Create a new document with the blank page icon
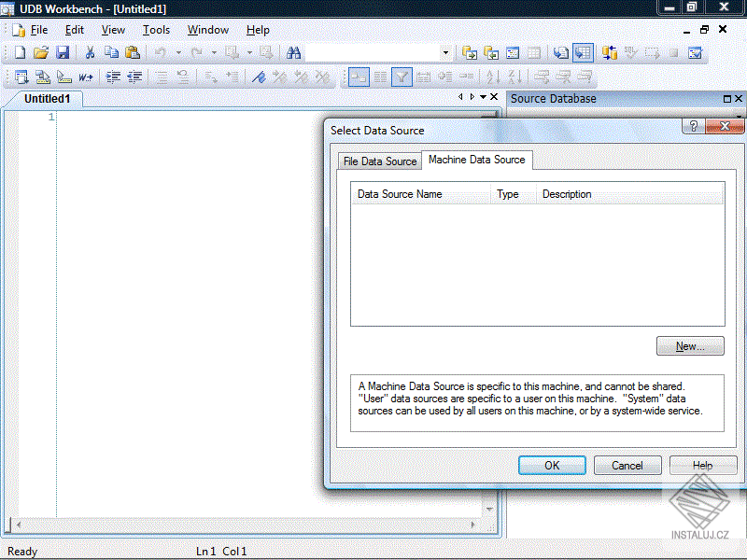 [x=20, y=52]
